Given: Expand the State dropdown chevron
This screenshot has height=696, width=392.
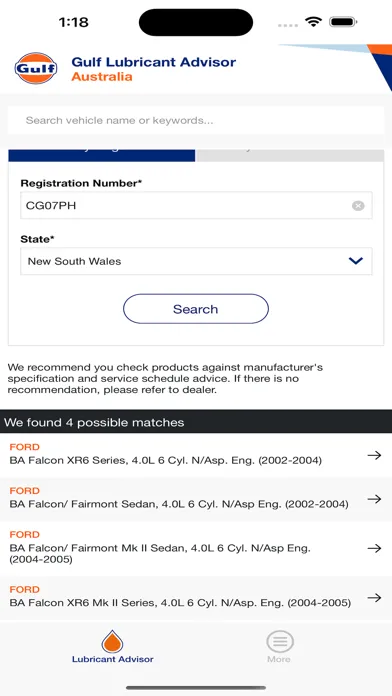Looking at the screenshot, I should point(356,261).
